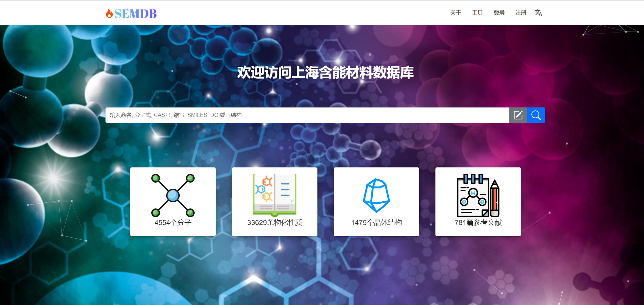Open the draw structure editor button
This screenshot has width=644, height=305.
click(x=518, y=115)
